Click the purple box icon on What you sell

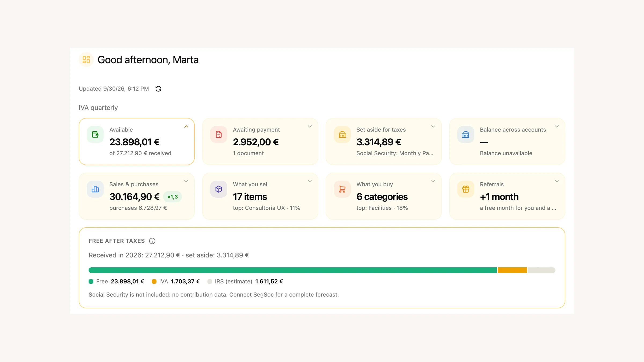click(219, 189)
